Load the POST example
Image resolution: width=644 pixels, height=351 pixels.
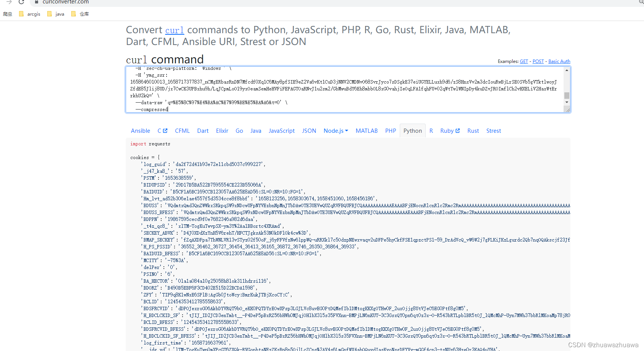tap(538, 61)
